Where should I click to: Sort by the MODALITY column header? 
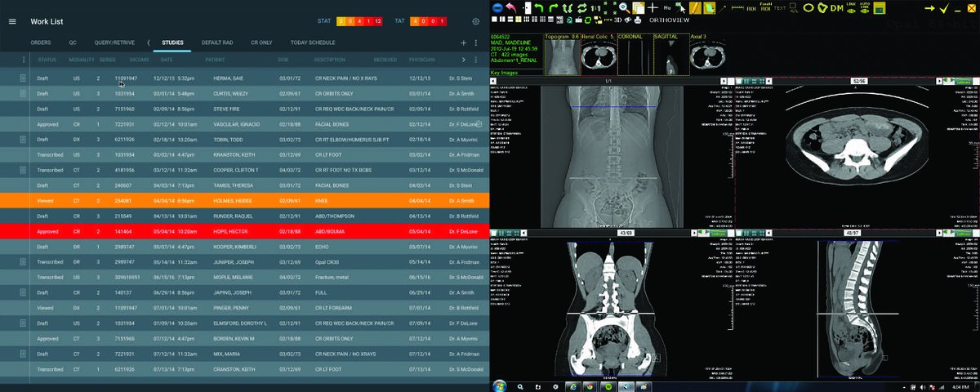[x=82, y=60]
